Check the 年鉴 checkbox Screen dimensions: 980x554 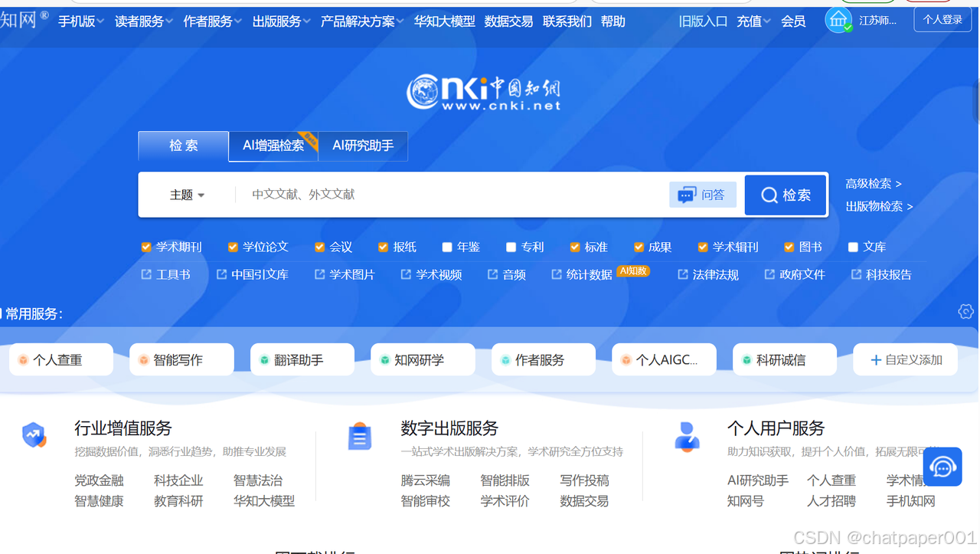tap(447, 247)
